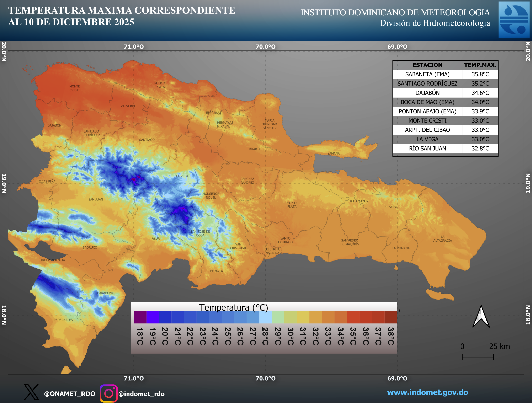Click the Temperatura (°C) legend title

(233, 307)
